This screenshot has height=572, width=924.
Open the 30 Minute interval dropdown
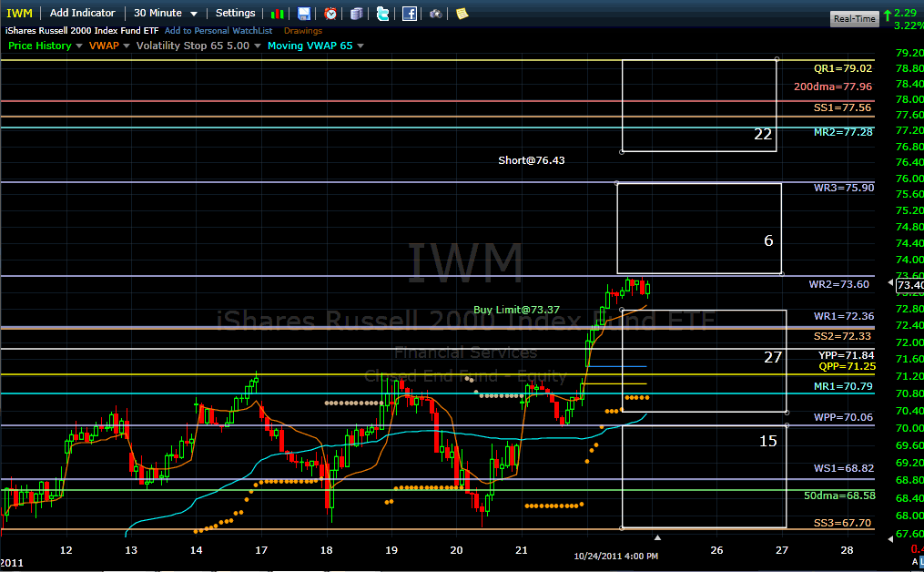point(164,13)
